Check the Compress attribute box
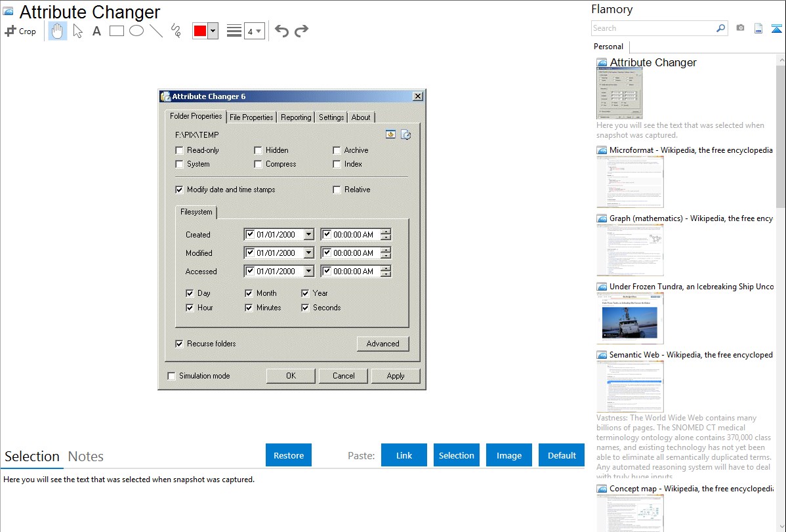Screen dimensions: 786x532 [x=258, y=164]
